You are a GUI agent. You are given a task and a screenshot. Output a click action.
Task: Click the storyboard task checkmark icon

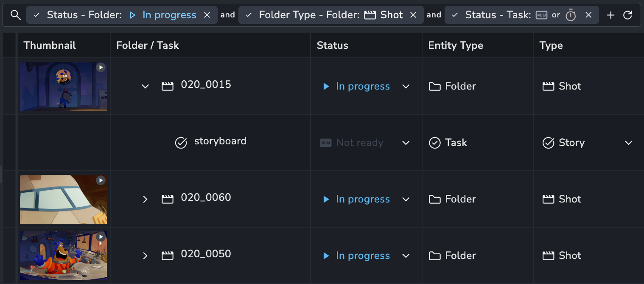pos(181,143)
